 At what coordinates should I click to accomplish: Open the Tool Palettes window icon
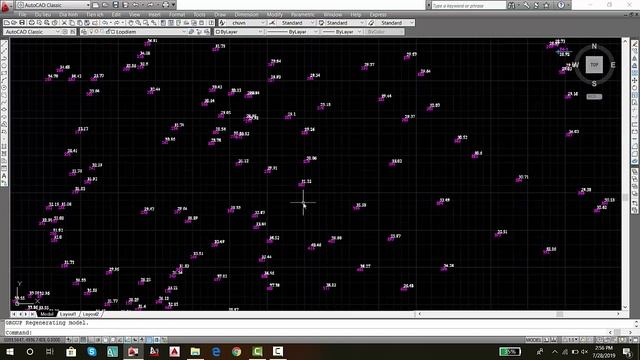click(179, 23)
